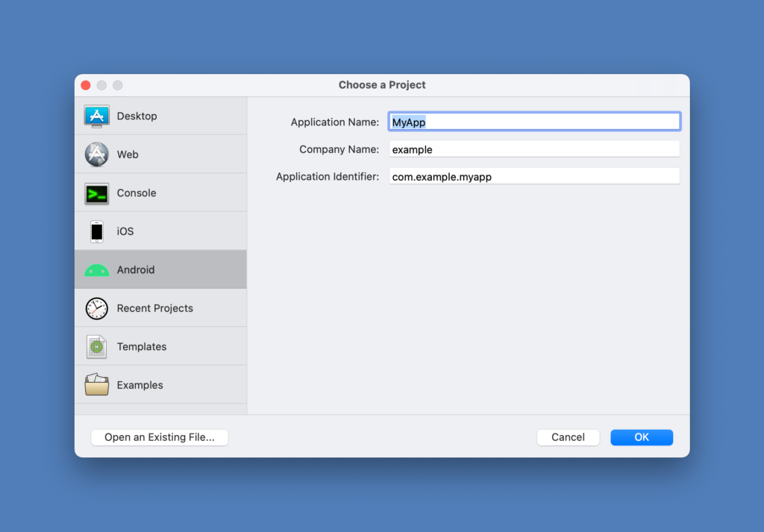
Task: Choose the Console label in sidebar
Action: pos(137,193)
